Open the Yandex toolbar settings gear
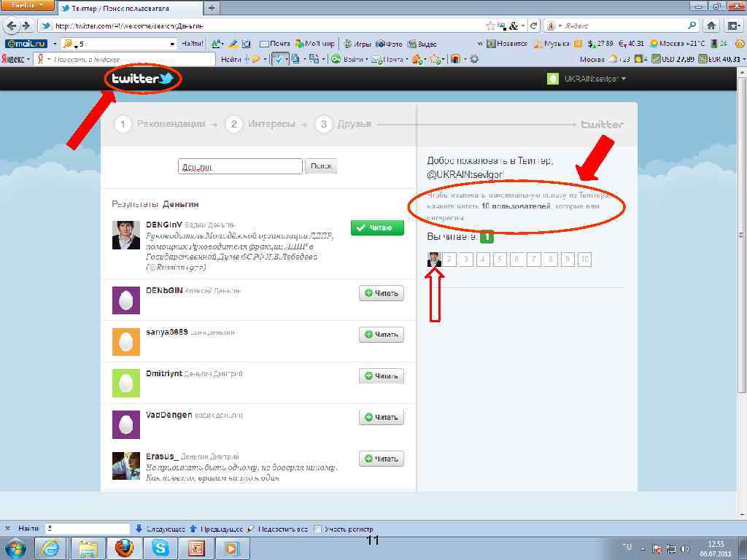Image resolution: width=747 pixels, height=560 pixels. tap(474, 59)
